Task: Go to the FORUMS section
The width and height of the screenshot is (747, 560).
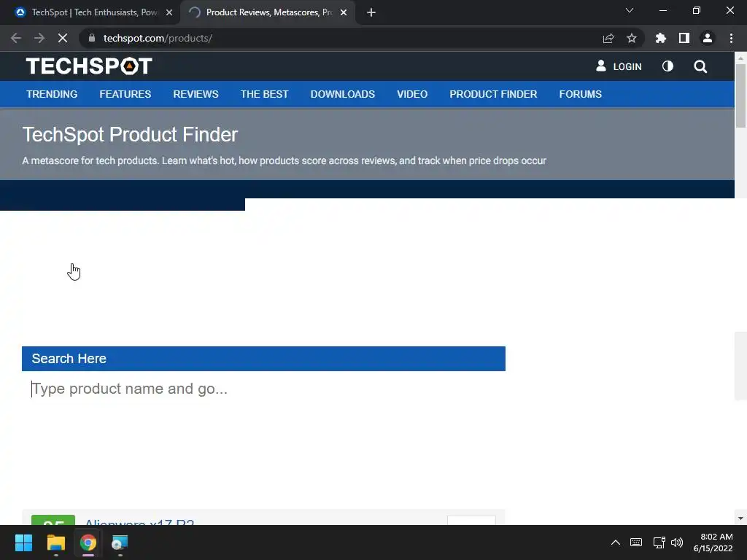Action: click(x=580, y=94)
